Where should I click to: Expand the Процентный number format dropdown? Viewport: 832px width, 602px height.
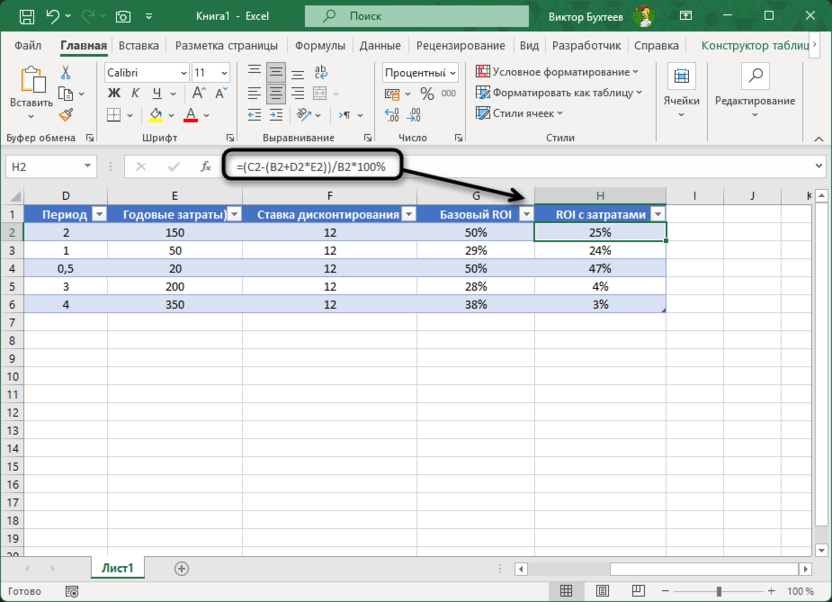pyautogui.click(x=452, y=73)
